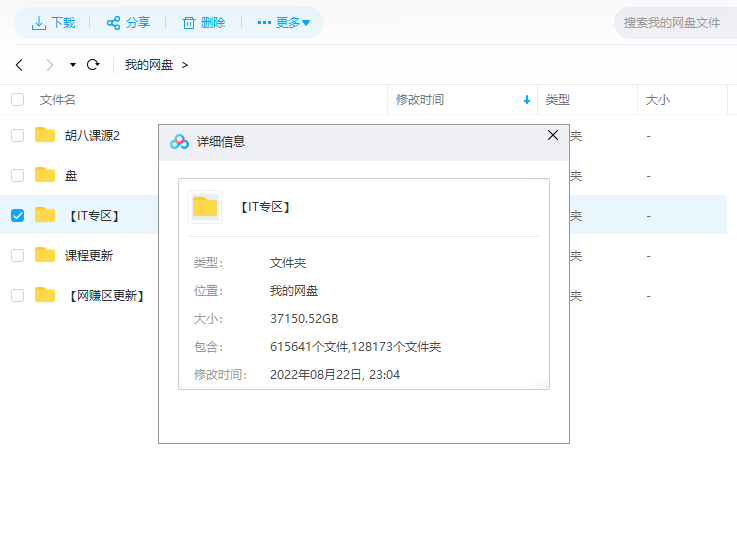The width and height of the screenshot is (737, 547).
Task: Click the Baidu Netdisk logo in dialog
Action: [x=179, y=142]
